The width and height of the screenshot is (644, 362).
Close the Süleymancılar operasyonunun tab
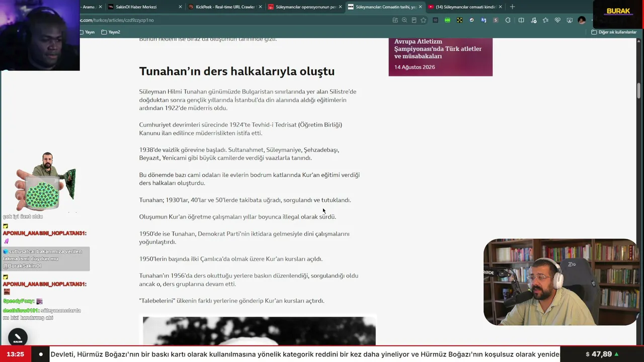pyautogui.click(x=340, y=7)
